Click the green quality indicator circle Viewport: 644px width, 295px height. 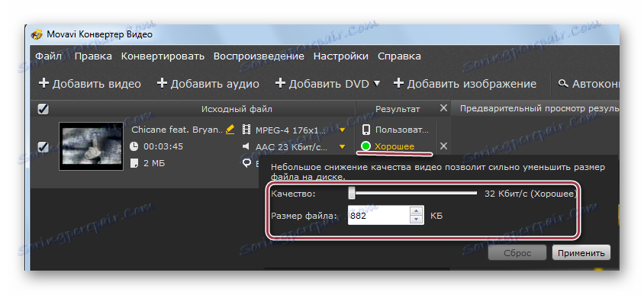(x=365, y=146)
